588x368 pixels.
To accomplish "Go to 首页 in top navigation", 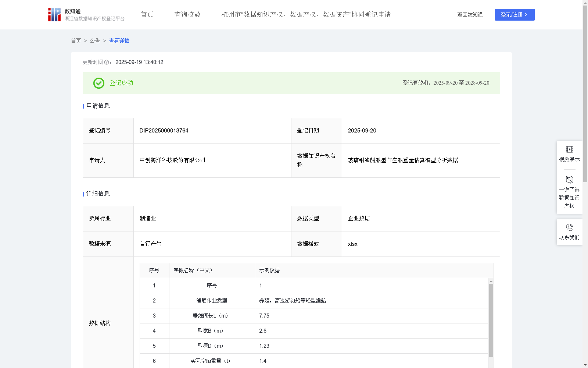I will (147, 15).
